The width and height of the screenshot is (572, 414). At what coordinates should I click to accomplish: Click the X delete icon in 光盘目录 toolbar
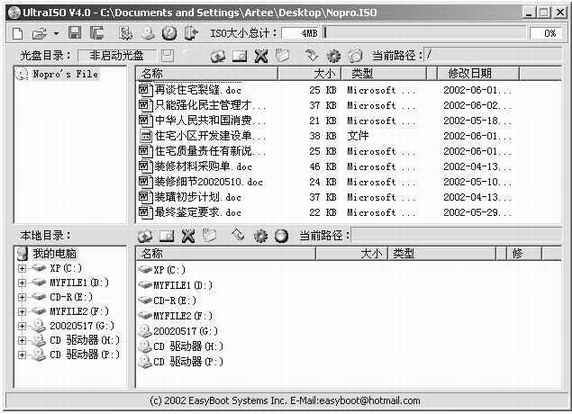261,56
